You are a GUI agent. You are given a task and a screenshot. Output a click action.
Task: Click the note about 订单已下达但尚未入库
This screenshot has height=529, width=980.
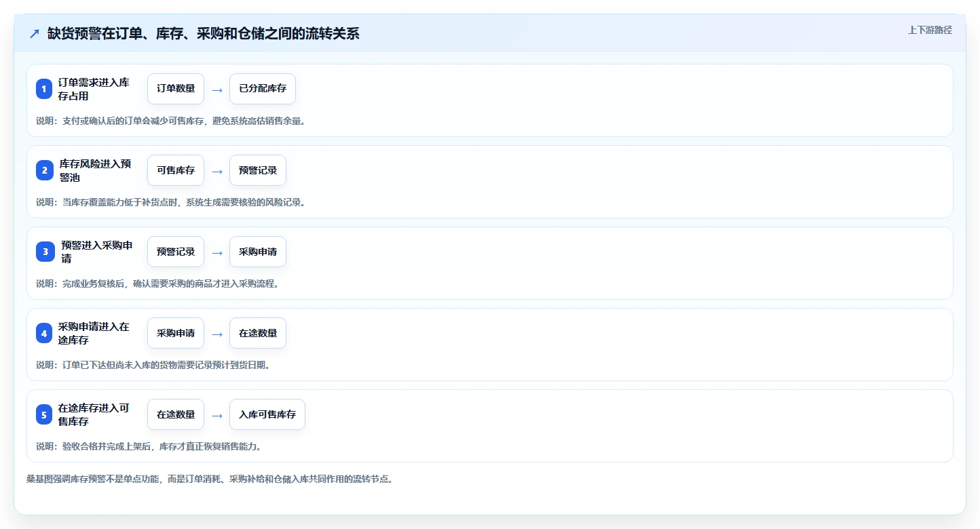[153, 365]
